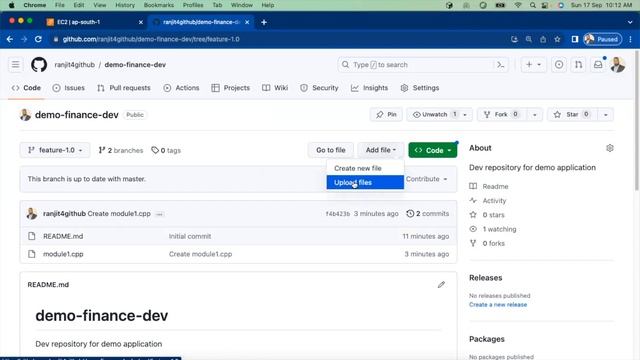Open the 2 branches link
The height and width of the screenshot is (360, 640).
(x=121, y=150)
